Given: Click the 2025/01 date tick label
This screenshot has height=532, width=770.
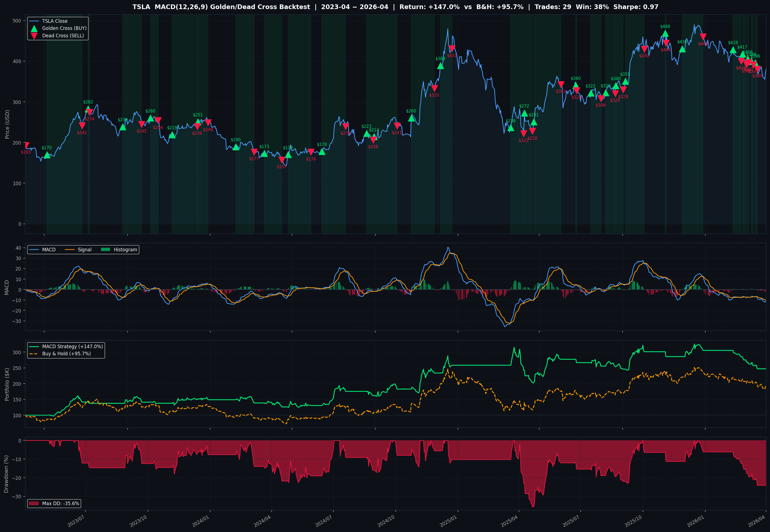Looking at the screenshot, I should click(x=448, y=521).
